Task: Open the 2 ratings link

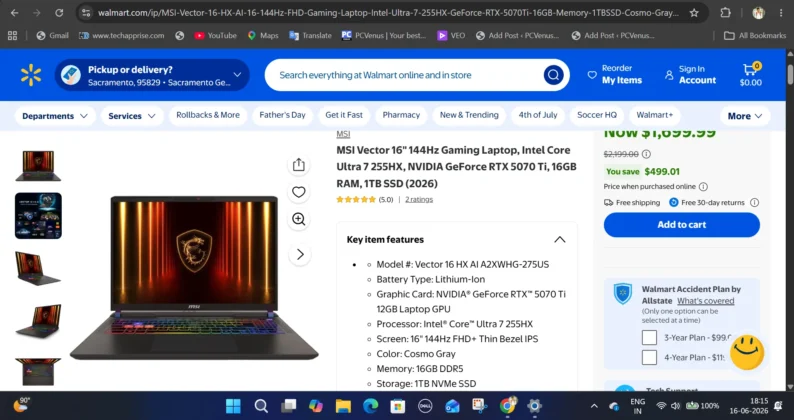Action: (419, 200)
